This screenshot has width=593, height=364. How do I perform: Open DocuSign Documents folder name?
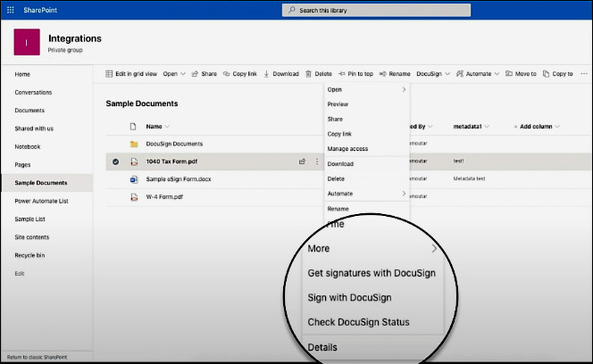174,144
